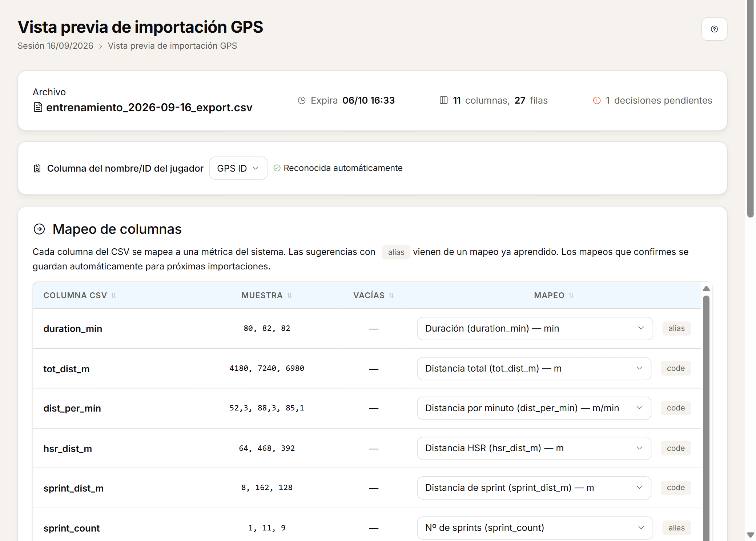Click the player badge icon by Columna del nombre
Screen dimensions: 756x541
pyautogui.click(x=37, y=168)
